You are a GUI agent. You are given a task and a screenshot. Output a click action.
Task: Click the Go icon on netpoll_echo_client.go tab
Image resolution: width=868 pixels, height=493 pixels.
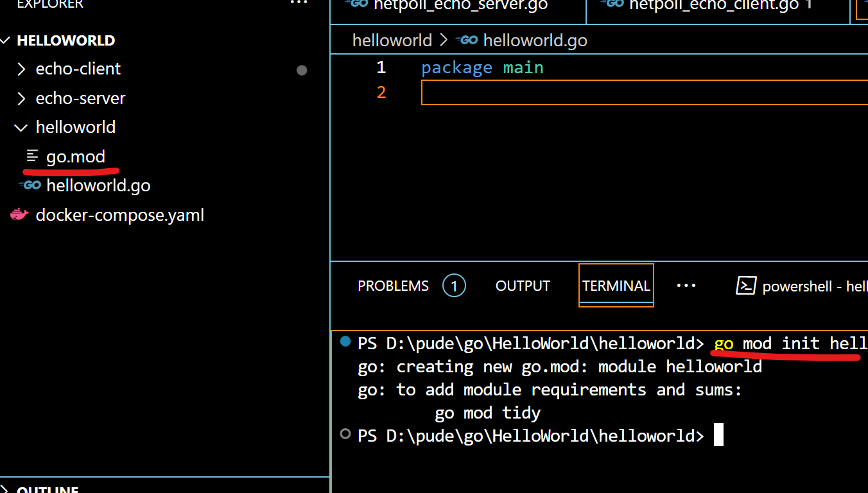pyautogui.click(x=612, y=4)
